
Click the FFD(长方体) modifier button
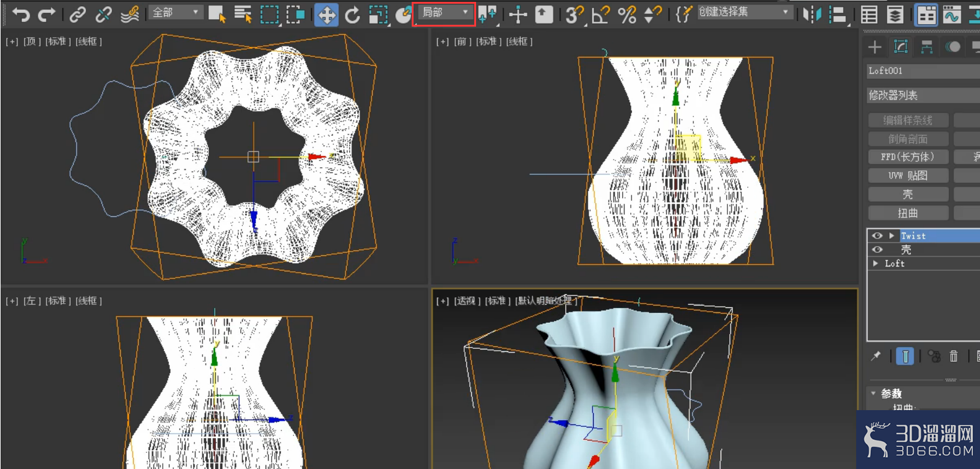click(908, 157)
